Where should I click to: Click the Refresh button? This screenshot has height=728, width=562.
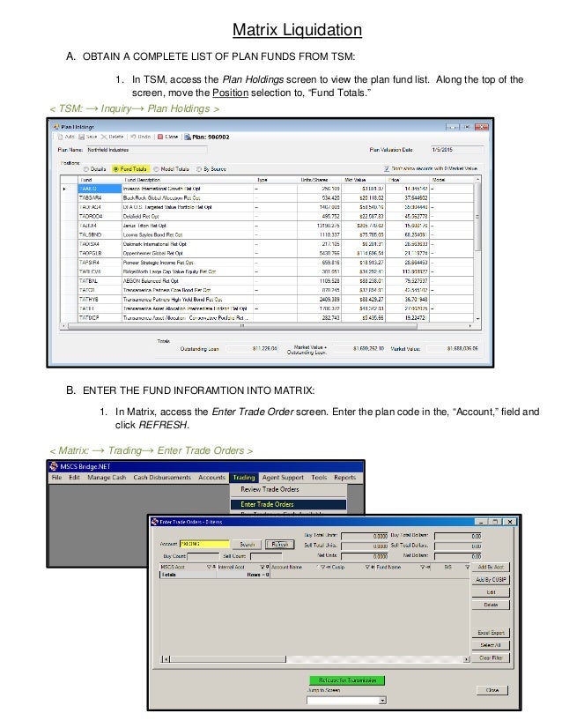280,544
